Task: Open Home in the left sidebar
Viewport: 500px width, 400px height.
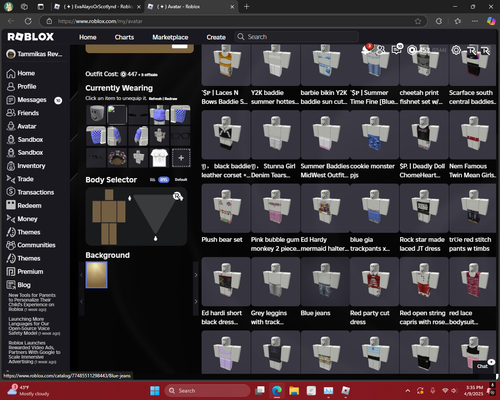Action: 21,73
